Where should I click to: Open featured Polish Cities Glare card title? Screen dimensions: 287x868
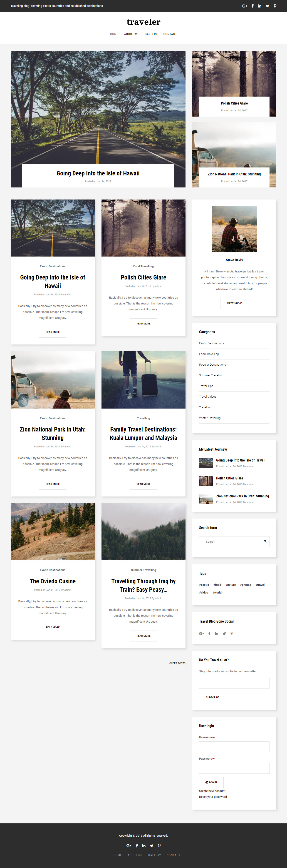coord(234,103)
